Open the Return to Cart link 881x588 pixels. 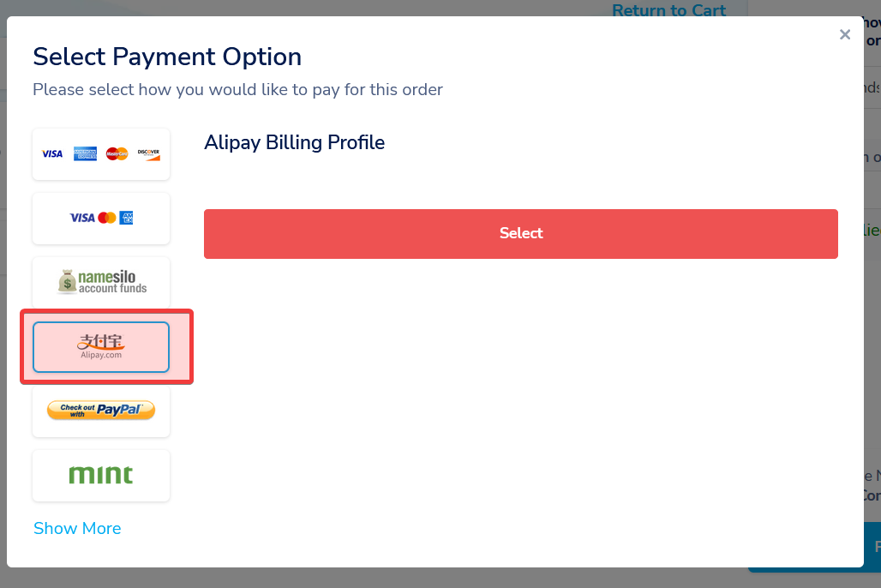tap(668, 10)
